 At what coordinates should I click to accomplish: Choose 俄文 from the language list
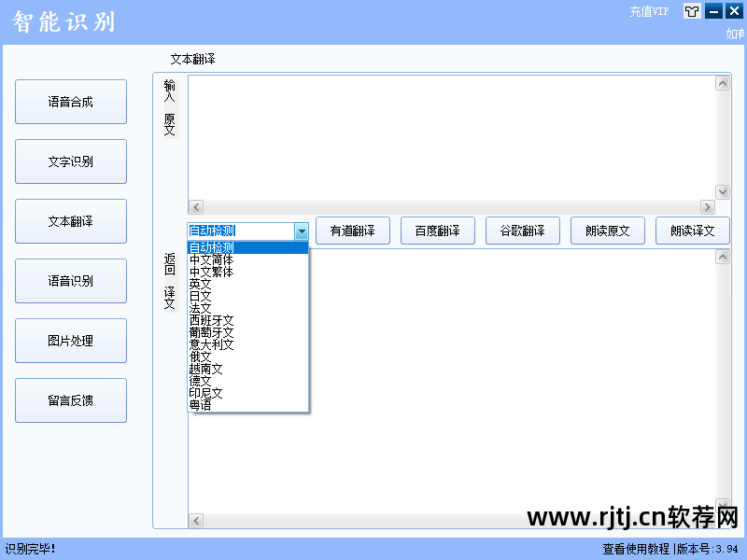click(x=248, y=357)
